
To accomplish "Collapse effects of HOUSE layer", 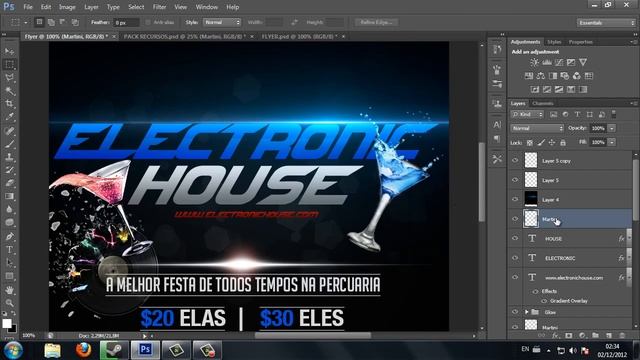I will click(629, 238).
